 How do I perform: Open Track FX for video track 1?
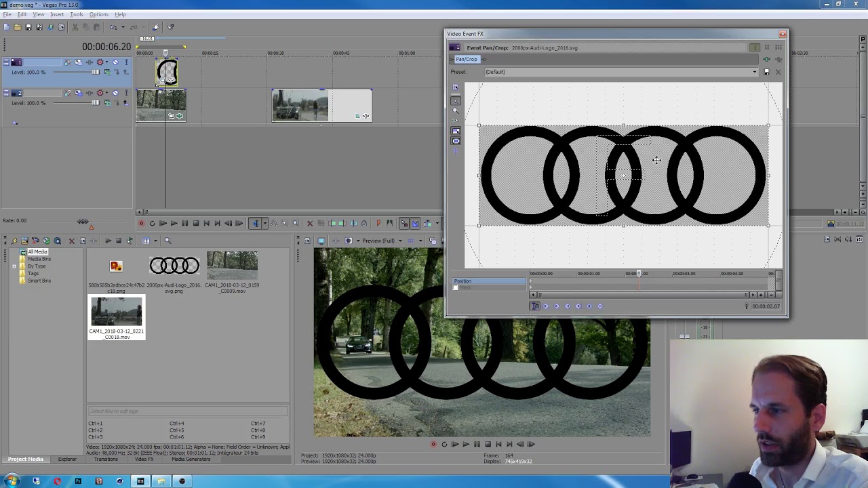(x=90, y=62)
